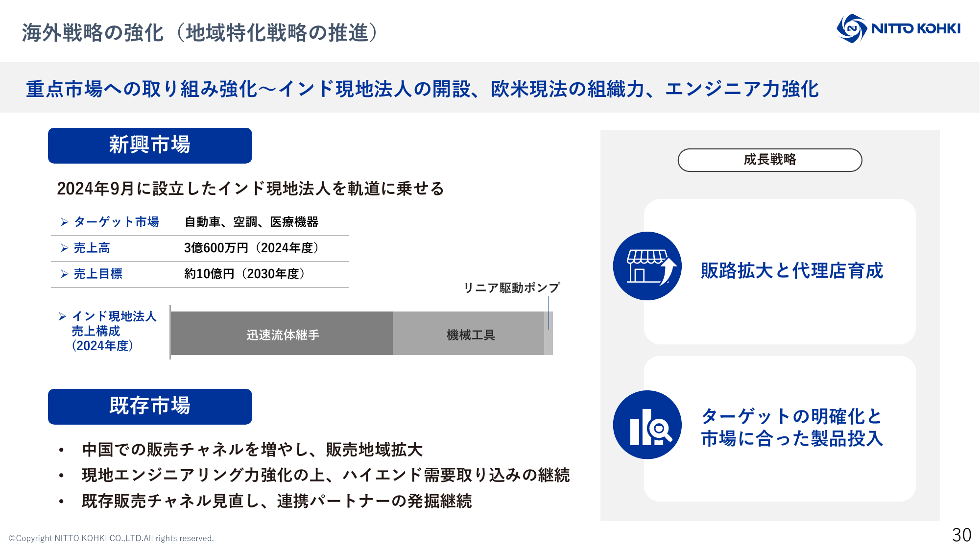980x551 pixels.
Task: Click the first bullet under 既存市場
Action: (x=61, y=450)
